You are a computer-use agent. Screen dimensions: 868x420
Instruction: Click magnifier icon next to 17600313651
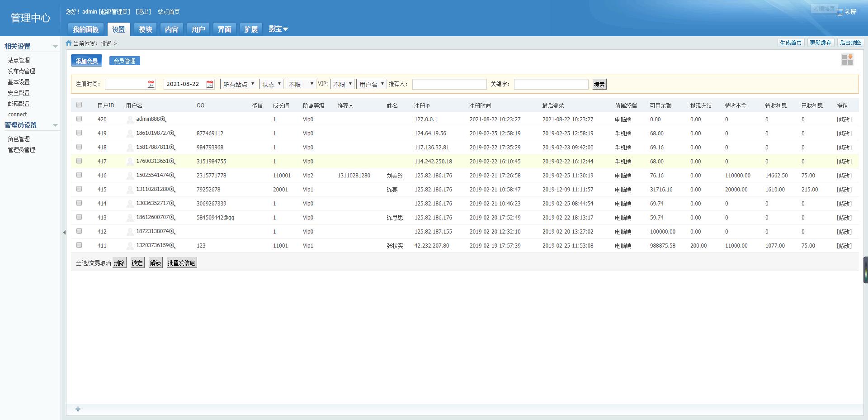point(173,162)
